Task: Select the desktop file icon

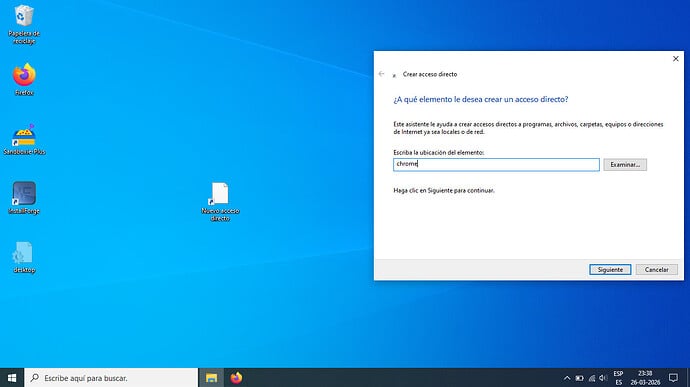Action: pos(24,257)
